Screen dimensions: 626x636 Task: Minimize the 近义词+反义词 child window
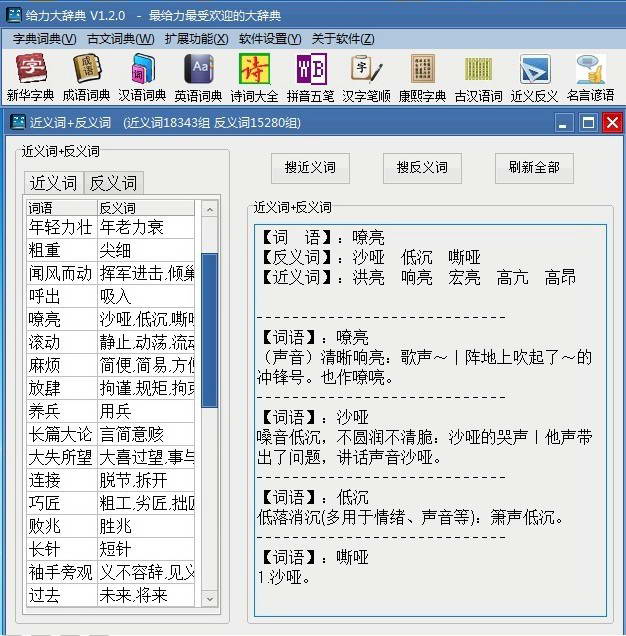tap(564, 122)
